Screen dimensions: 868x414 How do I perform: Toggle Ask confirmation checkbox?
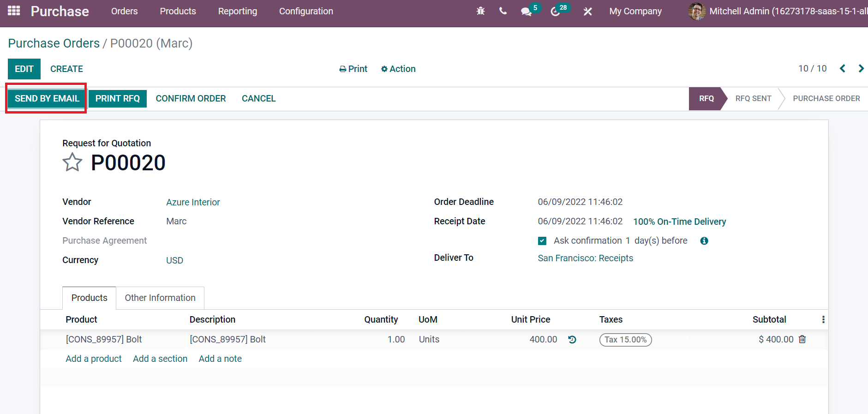tap(542, 241)
